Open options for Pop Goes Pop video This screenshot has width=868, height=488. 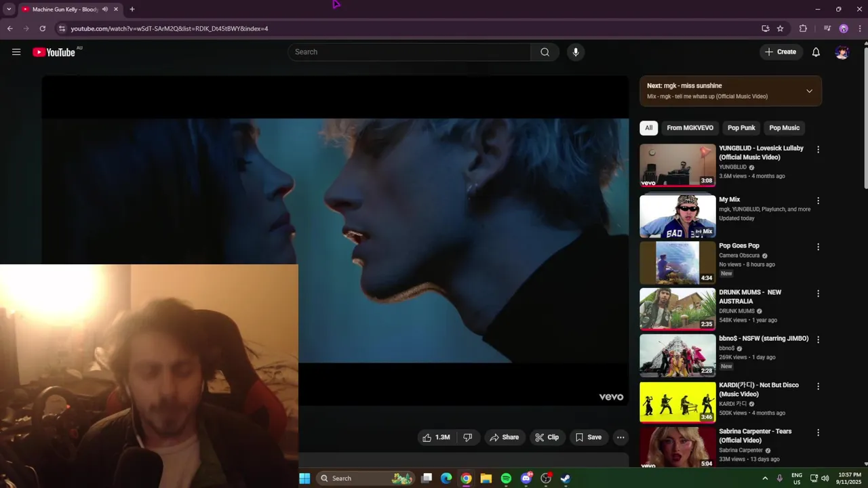pos(818,247)
